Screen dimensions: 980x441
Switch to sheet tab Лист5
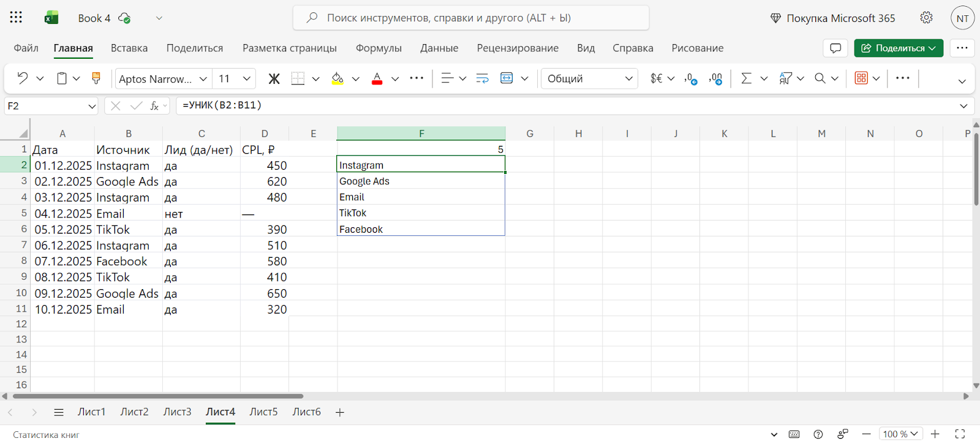[x=263, y=412]
